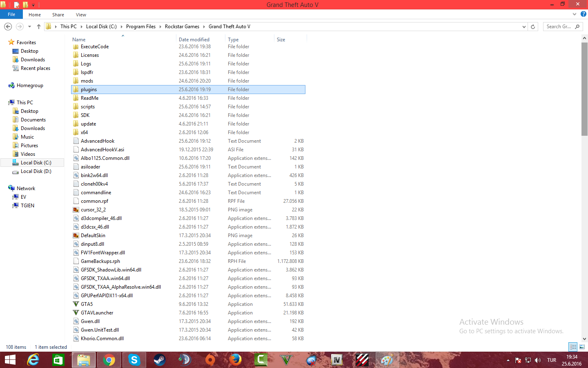Open the Customize Quick Access Toolbar dropdown
Viewport: 588px width, 368px height.
(33, 5)
